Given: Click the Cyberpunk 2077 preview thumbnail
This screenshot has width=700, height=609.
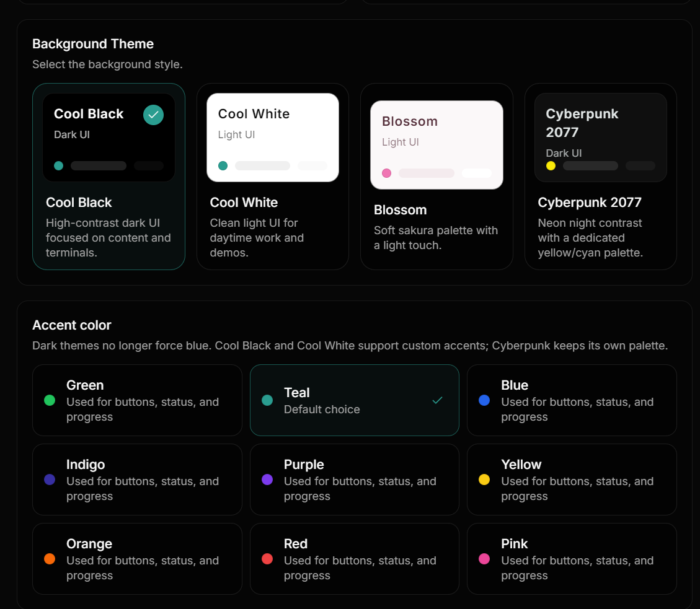Looking at the screenshot, I should (x=600, y=138).
